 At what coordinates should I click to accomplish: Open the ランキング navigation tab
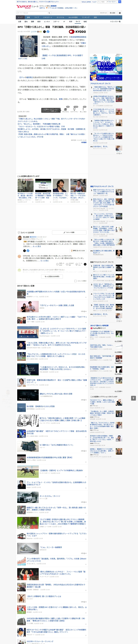[x=86, y=17]
